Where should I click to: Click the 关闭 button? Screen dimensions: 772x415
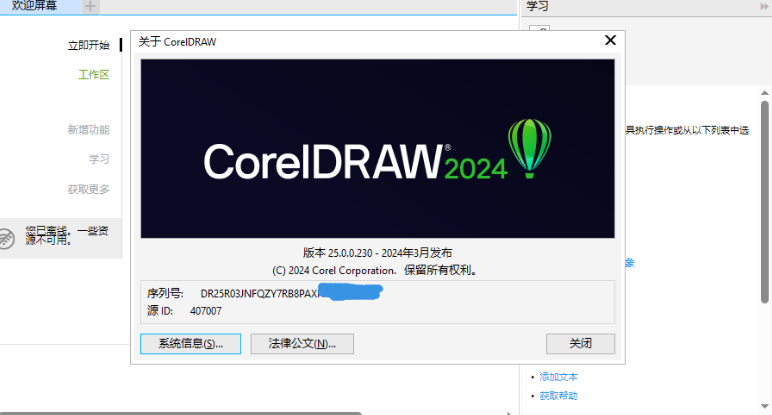580,344
